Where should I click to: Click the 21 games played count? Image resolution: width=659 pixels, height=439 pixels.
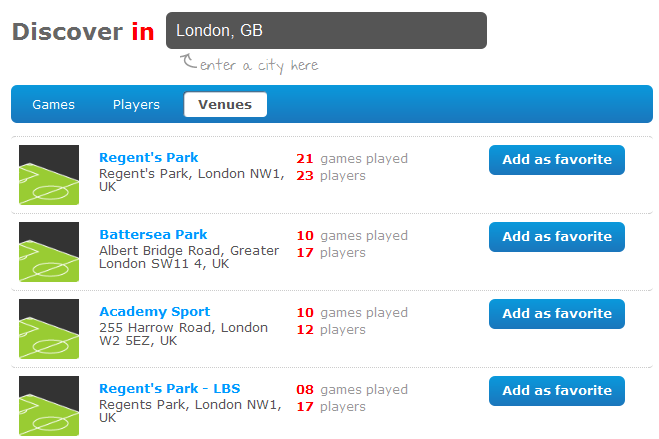352,158
